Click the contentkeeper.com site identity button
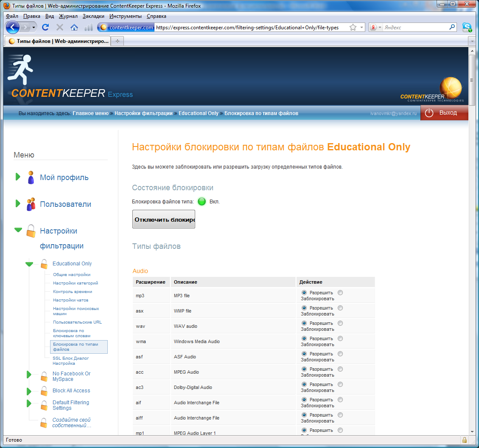 click(x=127, y=28)
